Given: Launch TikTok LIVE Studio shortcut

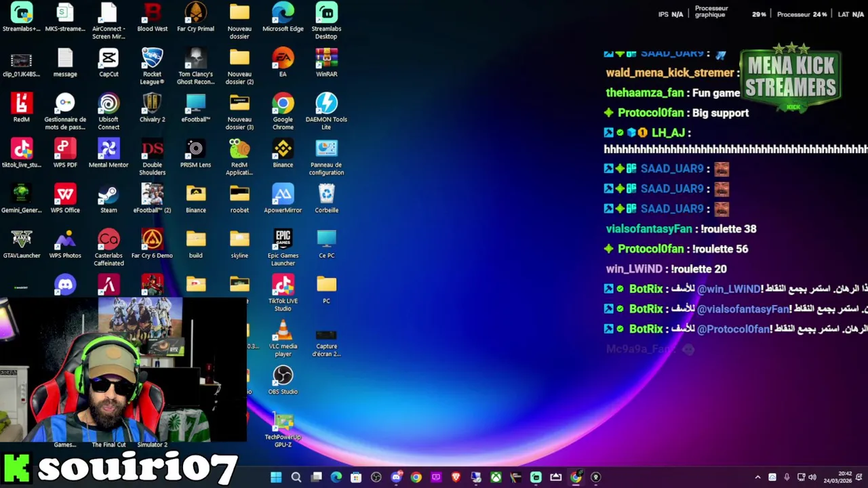Looking at the screenshot, I should (x=283, y=293).
